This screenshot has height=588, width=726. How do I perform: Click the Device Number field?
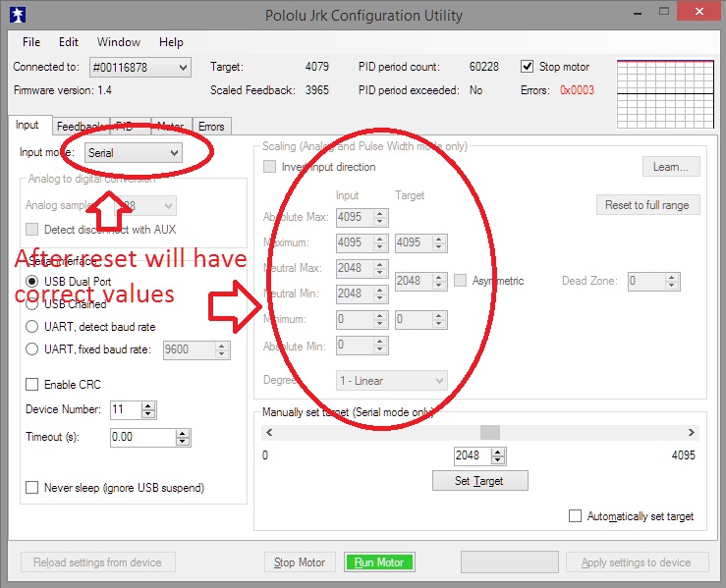pyautogui.click(x=126, y=410)
